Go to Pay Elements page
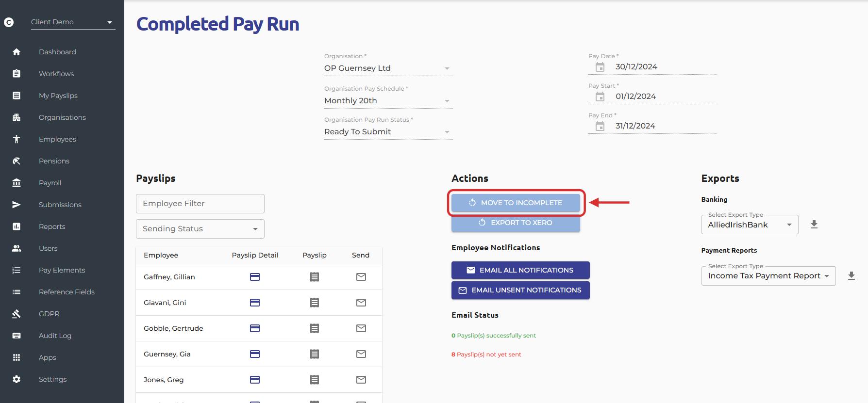868x403 pixels. point(62,270)
